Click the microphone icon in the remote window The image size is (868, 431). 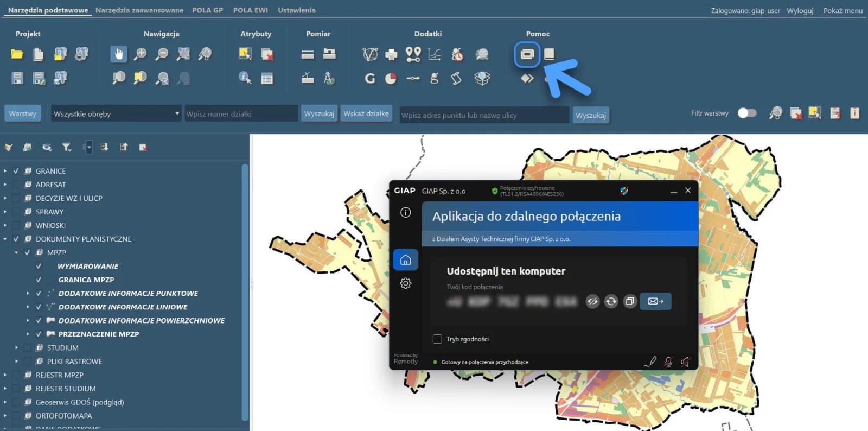[x=668, y=362]
